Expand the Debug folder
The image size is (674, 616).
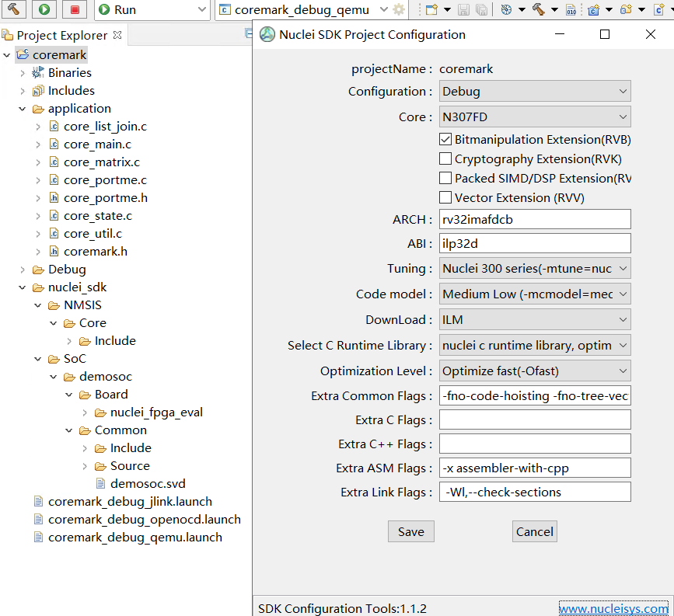tap(23, 270)
